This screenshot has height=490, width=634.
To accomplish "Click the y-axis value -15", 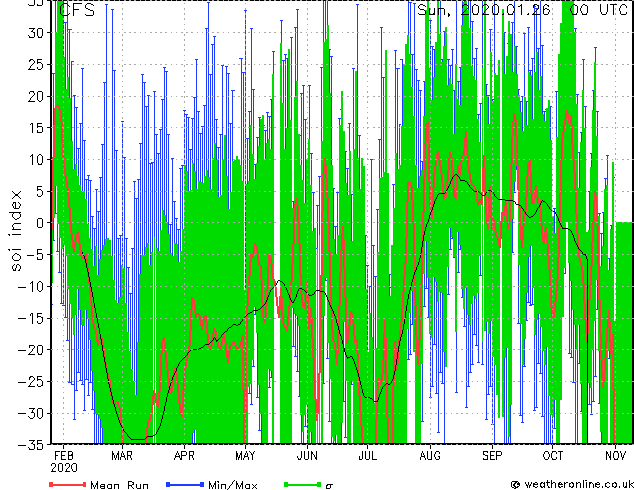I will (x=31, y=318).
